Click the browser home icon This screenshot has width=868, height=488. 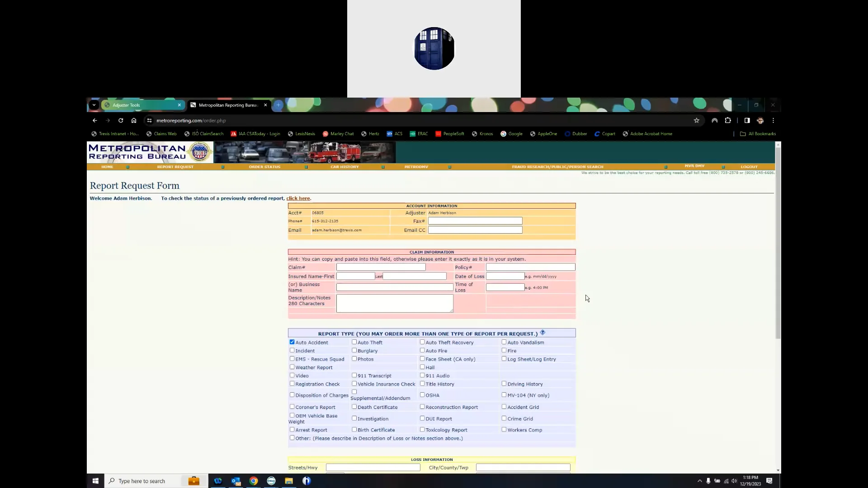coord(134,121)
